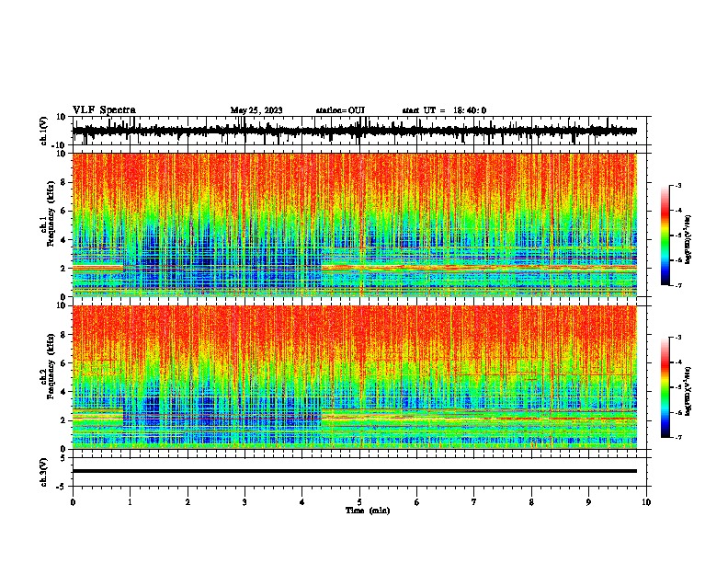The height and width of the screenshot is (563, 728).
Task: Click the "ch.3(V)" axis label
Action: coord(44,472)
